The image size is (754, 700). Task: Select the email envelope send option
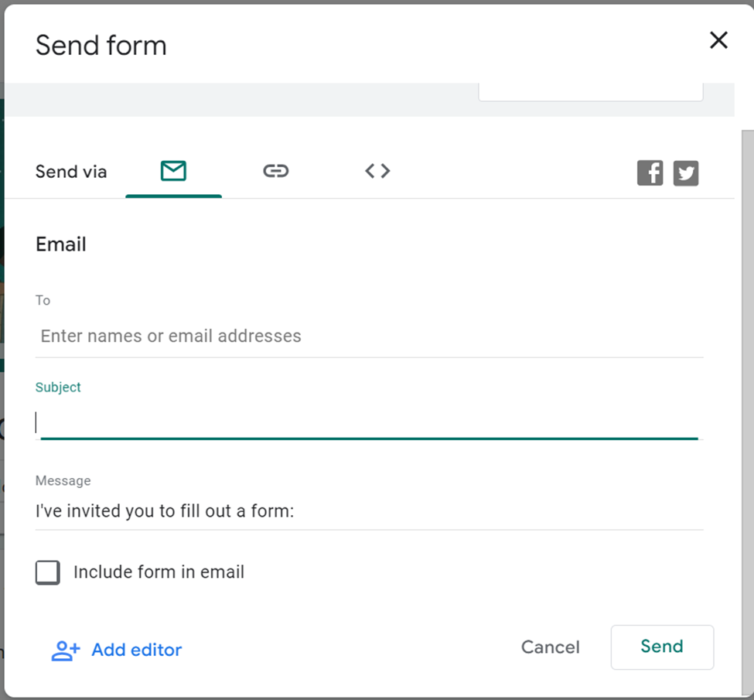[173, 171]
